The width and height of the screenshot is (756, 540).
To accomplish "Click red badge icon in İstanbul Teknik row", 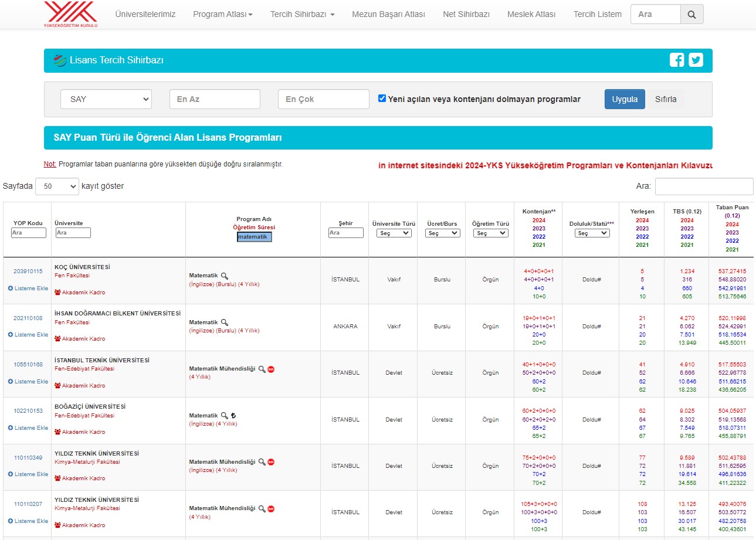I will coord(271,369).
